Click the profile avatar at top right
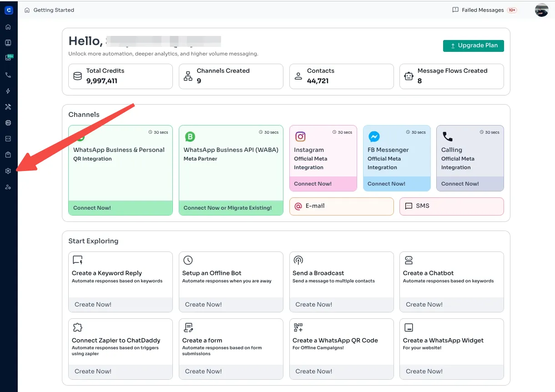555x392 pixels. 541,10
